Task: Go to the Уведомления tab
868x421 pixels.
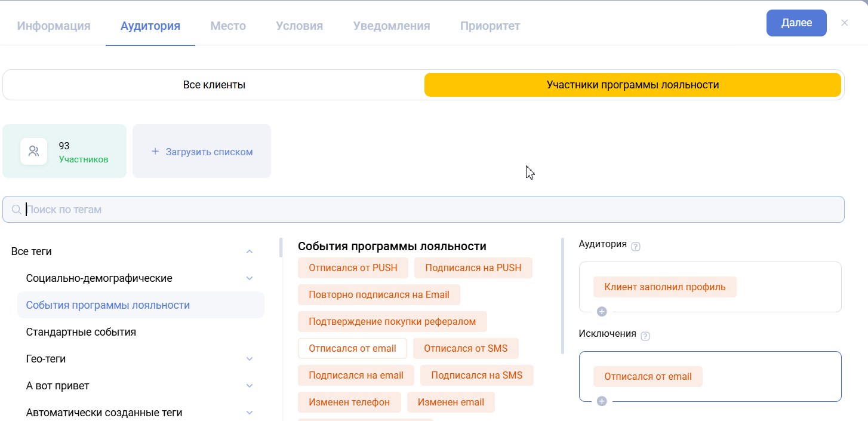Action: pos(391,26)
